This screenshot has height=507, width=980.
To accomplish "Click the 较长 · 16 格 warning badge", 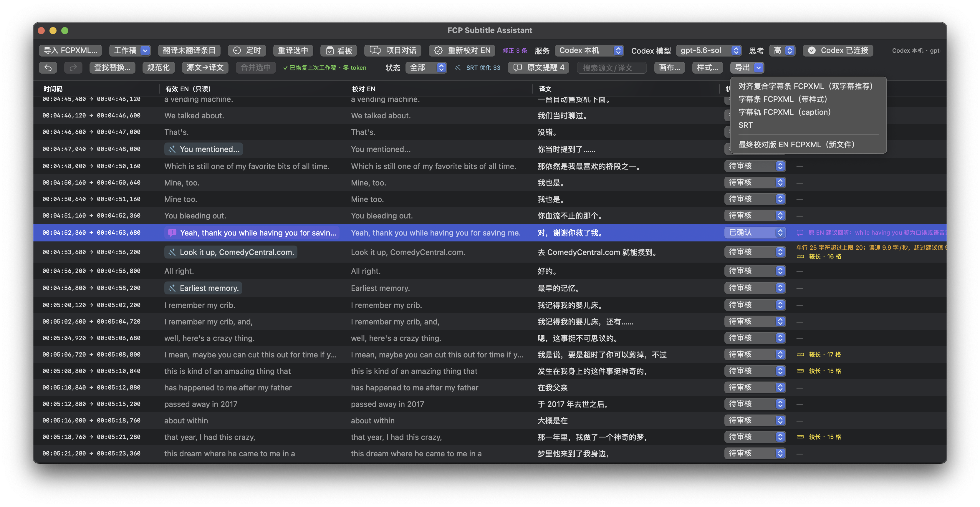I will tap(819, 257).
